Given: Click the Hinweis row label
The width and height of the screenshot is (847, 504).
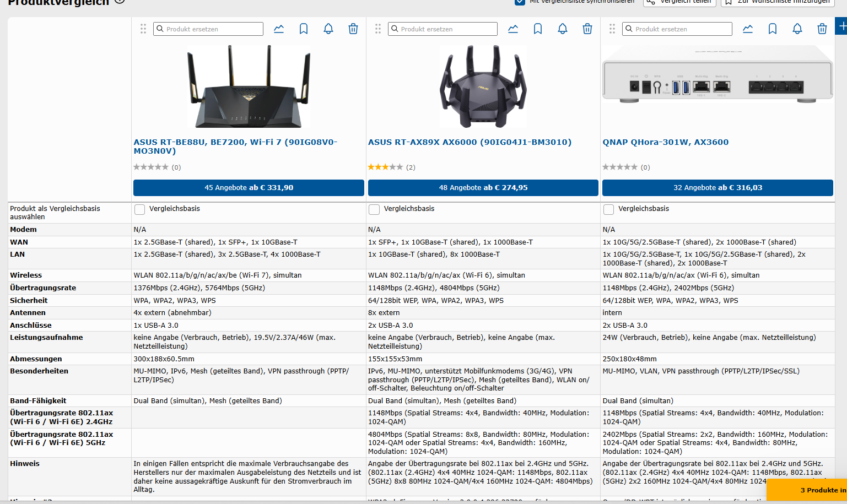Looking at the screenshot, I should pos(25,464).
